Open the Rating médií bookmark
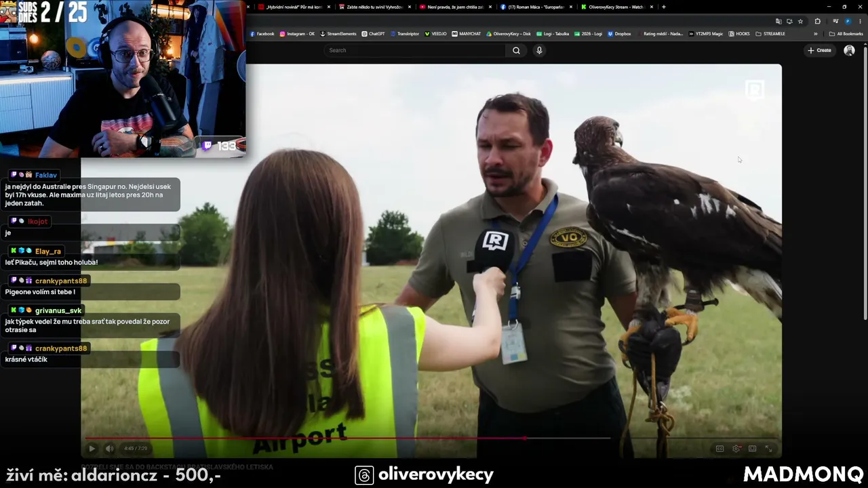 click(x=660, y=34)
